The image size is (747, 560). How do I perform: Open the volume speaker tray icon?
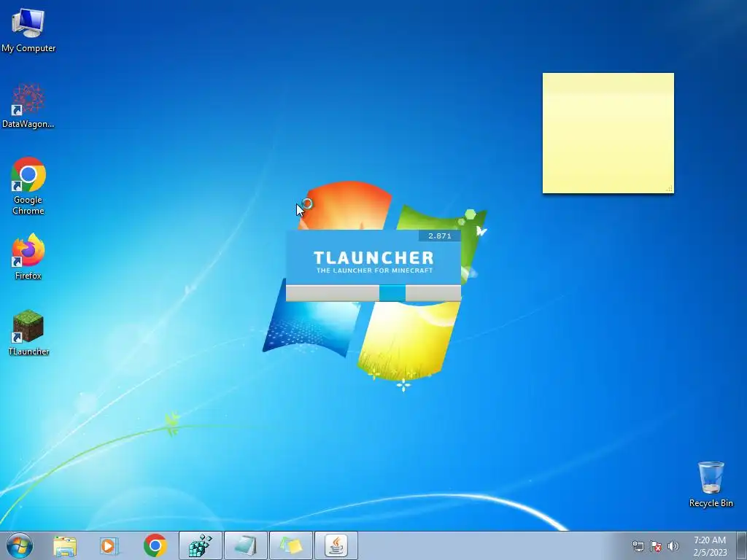673,546
